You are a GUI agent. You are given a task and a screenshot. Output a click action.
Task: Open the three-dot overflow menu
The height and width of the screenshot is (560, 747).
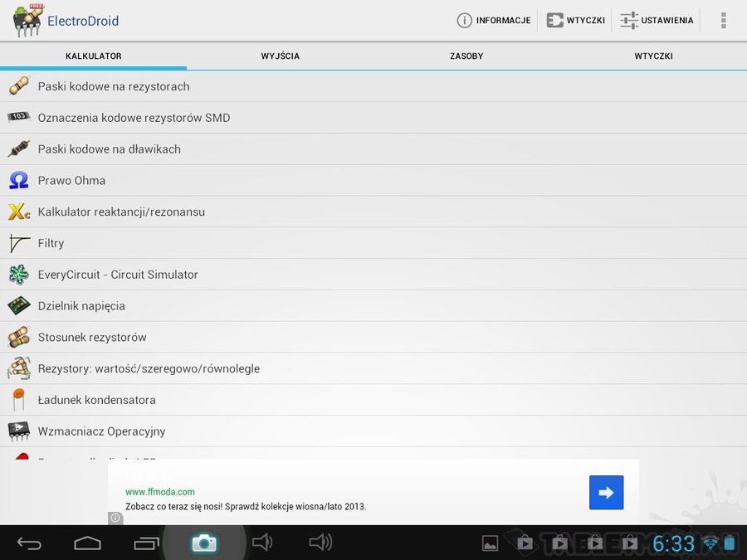[x=724, y=21]
